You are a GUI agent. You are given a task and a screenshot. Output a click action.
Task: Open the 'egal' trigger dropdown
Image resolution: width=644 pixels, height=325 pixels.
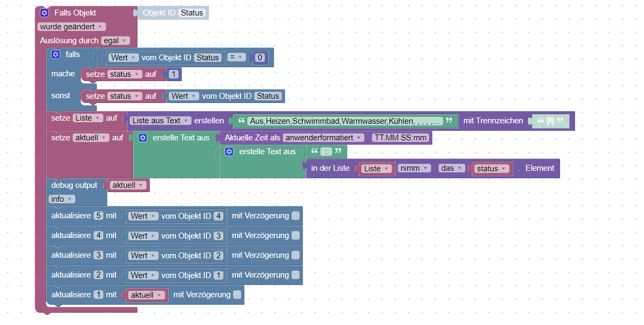(115, 41)
